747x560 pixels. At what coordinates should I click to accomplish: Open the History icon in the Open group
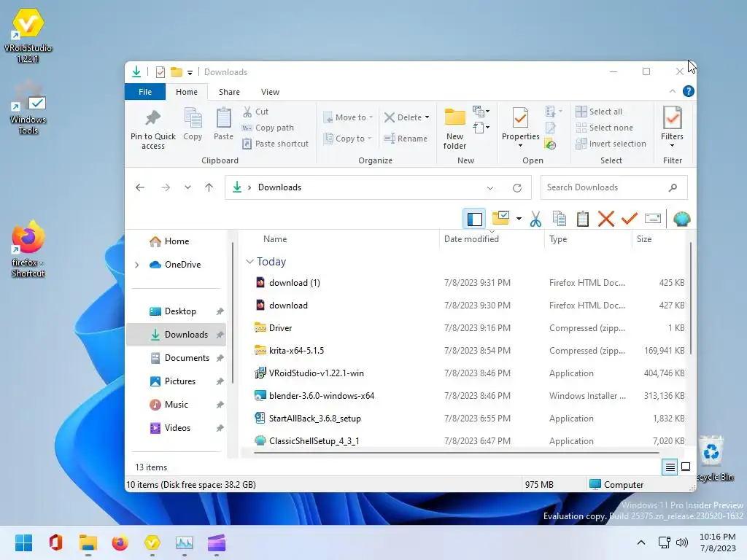550,144
